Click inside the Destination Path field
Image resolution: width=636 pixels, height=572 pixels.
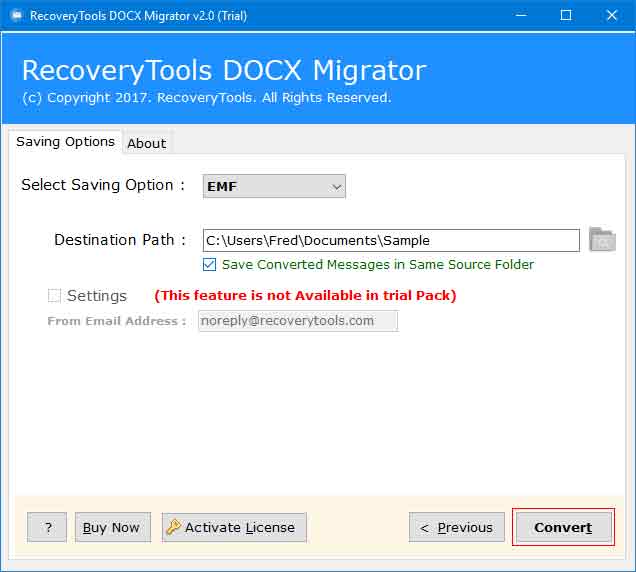(391, 240)
